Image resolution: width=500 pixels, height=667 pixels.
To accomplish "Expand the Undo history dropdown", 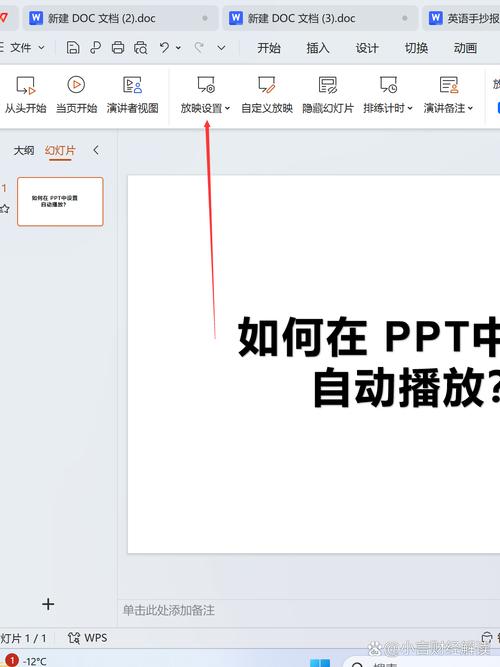I will pos(178,48).
